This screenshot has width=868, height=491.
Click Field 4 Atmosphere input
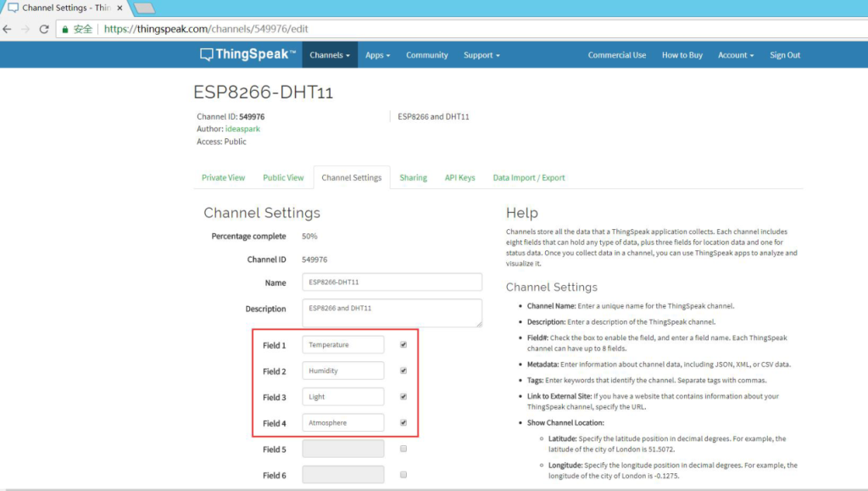[x=343, y=422]
